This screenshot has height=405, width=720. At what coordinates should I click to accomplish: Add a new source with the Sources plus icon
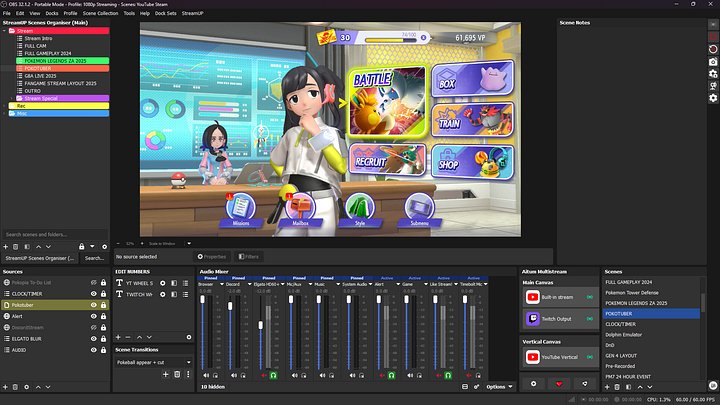tap(6, 387)
